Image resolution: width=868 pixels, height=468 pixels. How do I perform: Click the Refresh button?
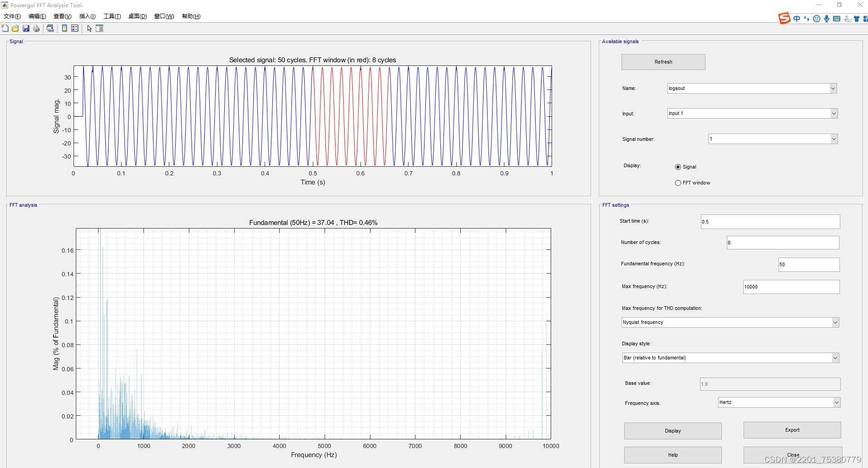663,62
